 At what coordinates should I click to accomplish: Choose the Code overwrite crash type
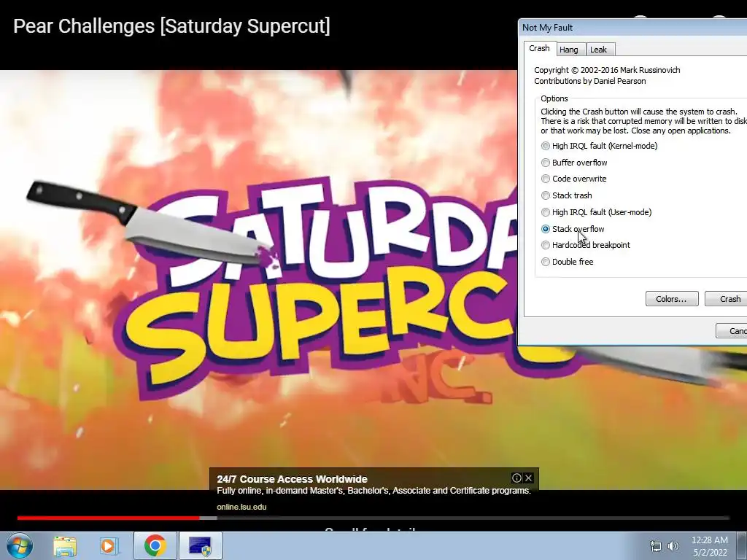coord(573,179)
